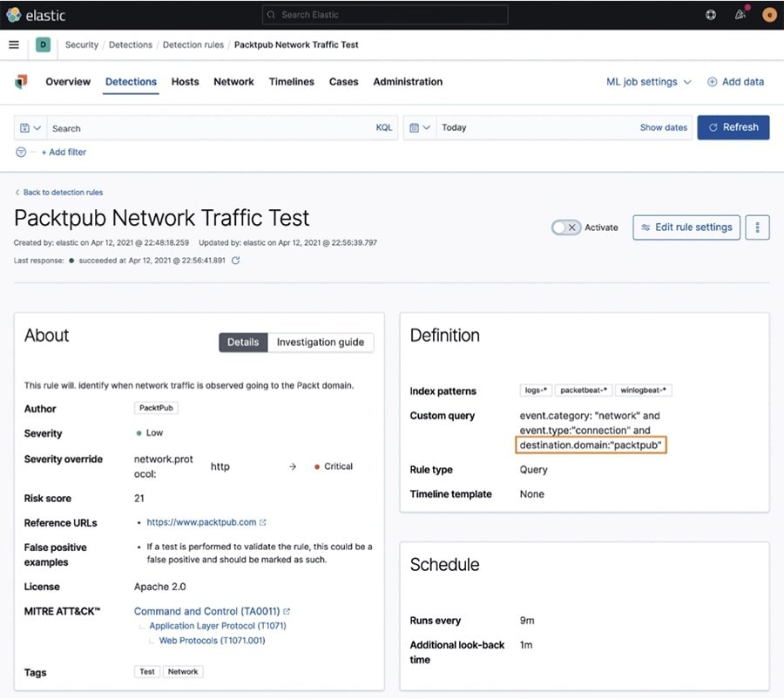Expand the ML job settings dropdown
Image resolution: width=784 pixels, height=700 pixels.
[x=649, y=82]
